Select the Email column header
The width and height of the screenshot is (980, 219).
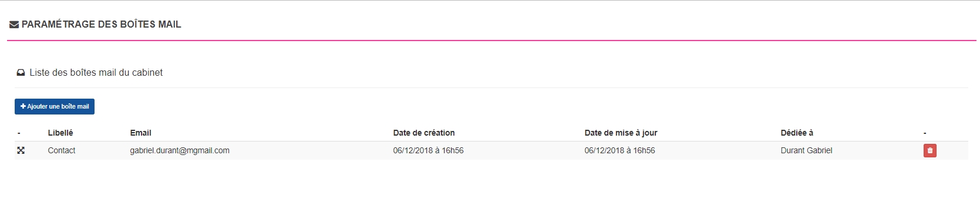pyautogui.click(x=140, y=133)
